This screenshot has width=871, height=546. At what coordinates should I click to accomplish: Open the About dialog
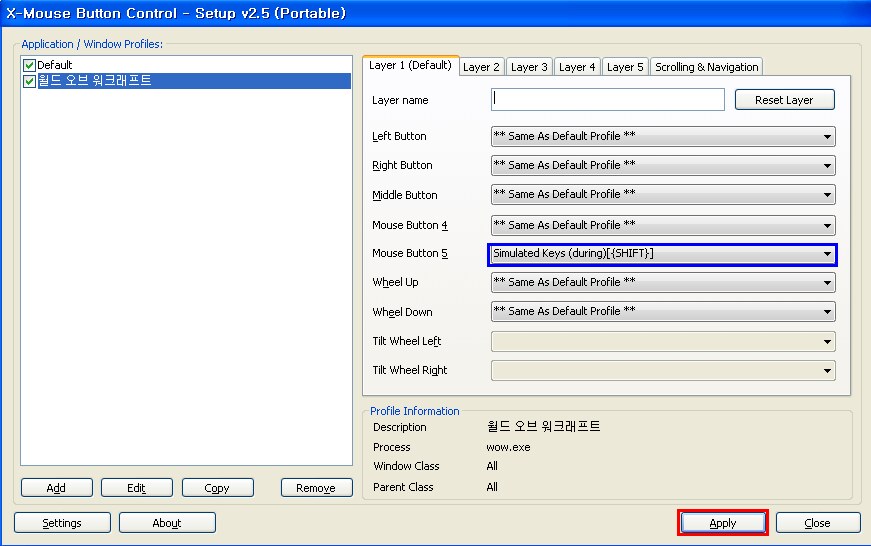click(x=167, y=523)
